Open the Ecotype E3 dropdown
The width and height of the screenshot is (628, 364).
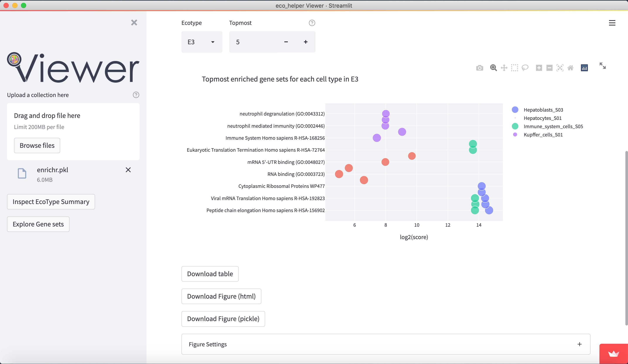coord(202,42)
